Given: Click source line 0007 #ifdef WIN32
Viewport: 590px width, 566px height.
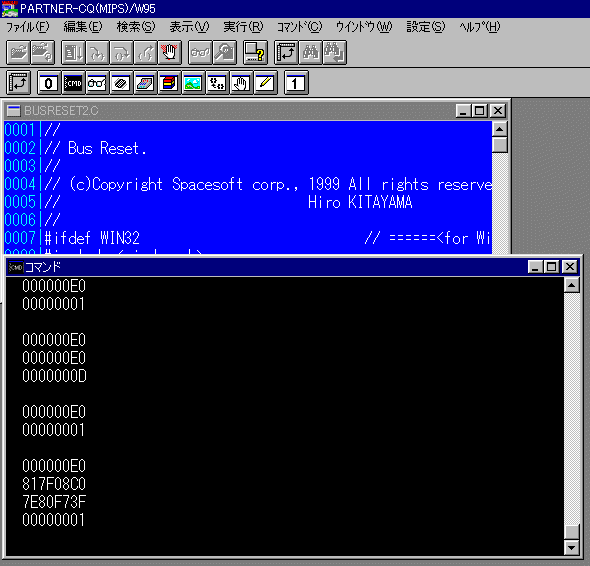Looking at the screenshot, I should (x=248, y=238).
